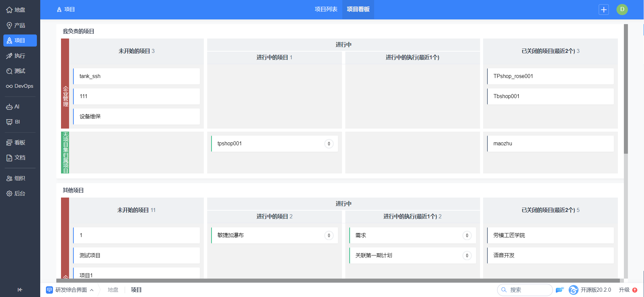Click the plus create button in header

coord(603,10)
